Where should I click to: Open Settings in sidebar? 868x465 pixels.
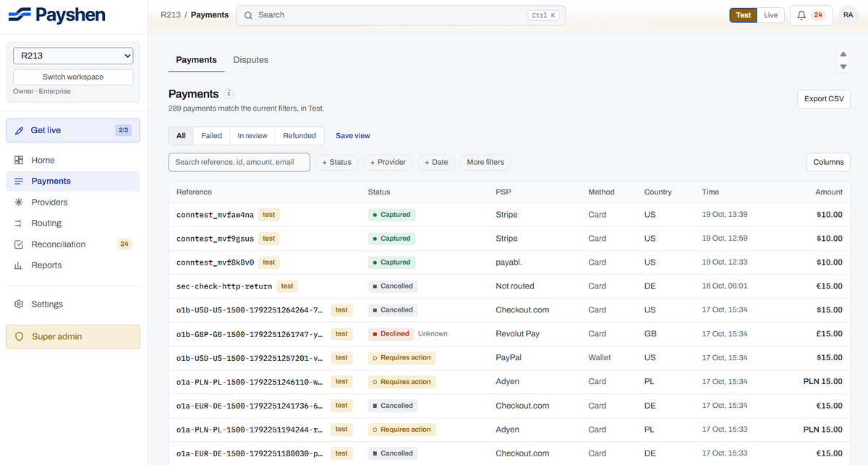[73, 304]
